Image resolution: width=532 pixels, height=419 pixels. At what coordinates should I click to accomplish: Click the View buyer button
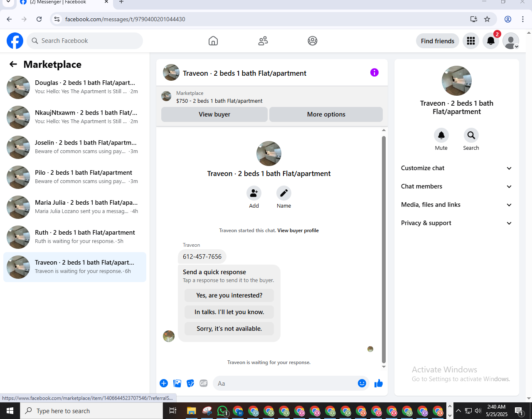[214, 114]
